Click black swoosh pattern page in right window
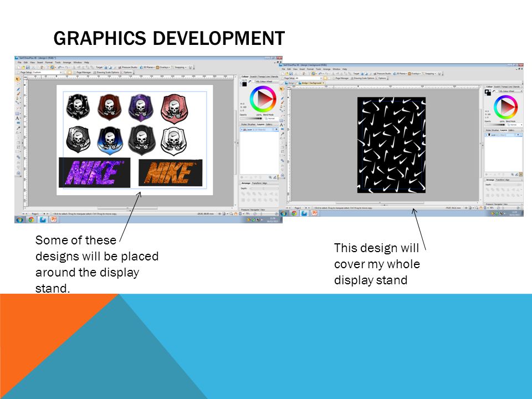This screenshot has height=399, width=532. pos(391,145)
